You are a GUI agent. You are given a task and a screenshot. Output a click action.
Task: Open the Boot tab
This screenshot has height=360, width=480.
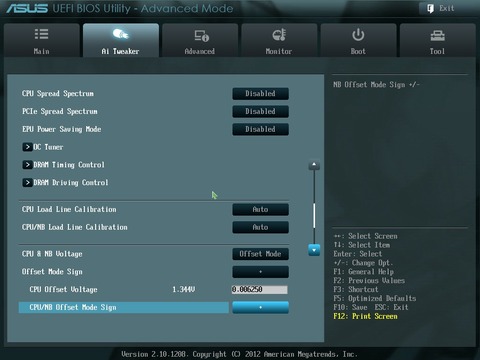(358, 40)
